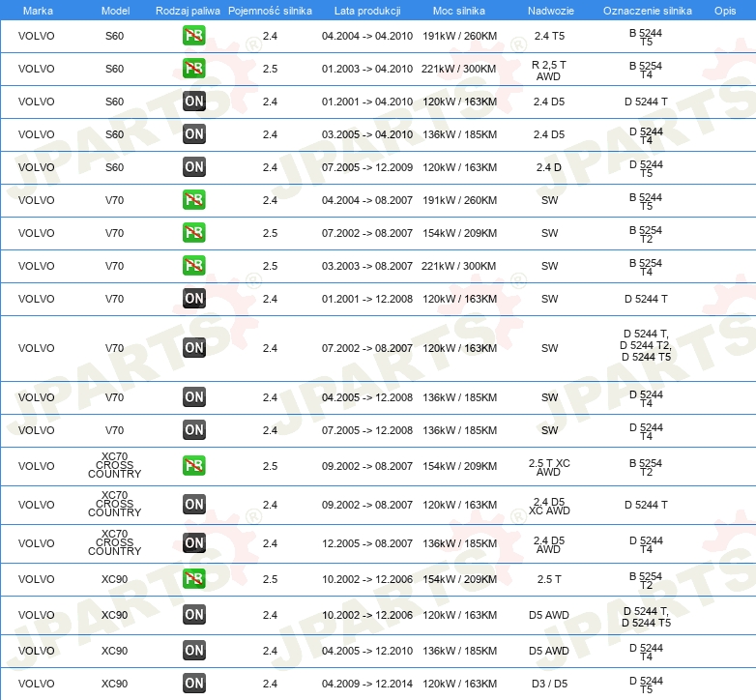Click 'B 5254 T4' in the S60 row

[646, 70]
